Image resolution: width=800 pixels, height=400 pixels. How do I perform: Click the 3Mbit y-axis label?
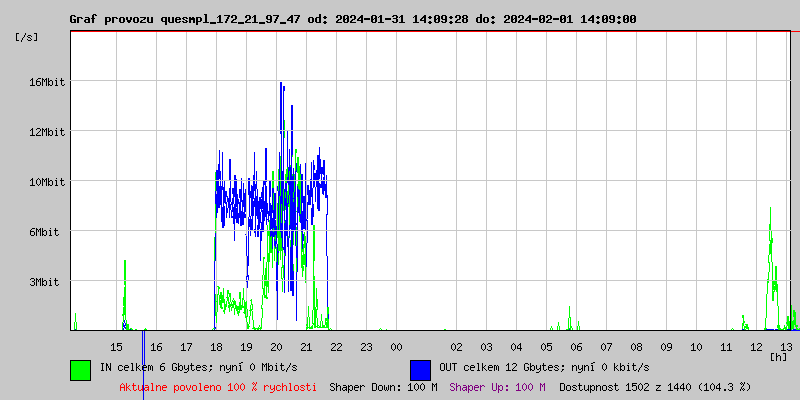click(x=46, y=282)
